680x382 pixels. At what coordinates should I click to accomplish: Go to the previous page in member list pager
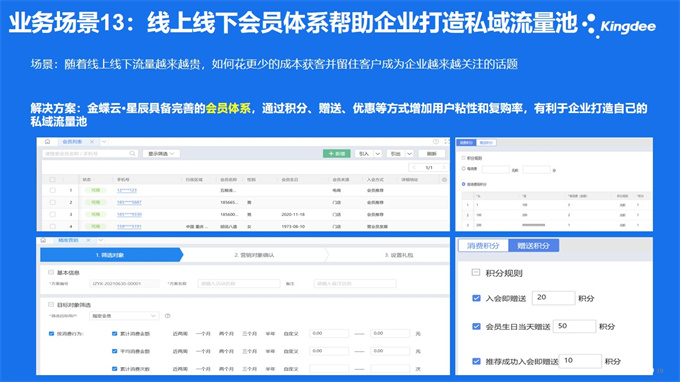click(x=415, y=167)
